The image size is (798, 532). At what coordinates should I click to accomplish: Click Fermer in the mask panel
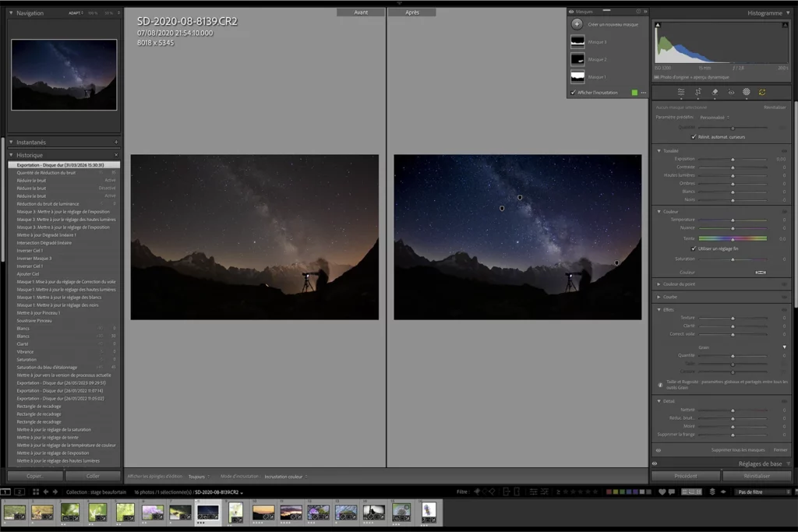click(x=780, y=450)
